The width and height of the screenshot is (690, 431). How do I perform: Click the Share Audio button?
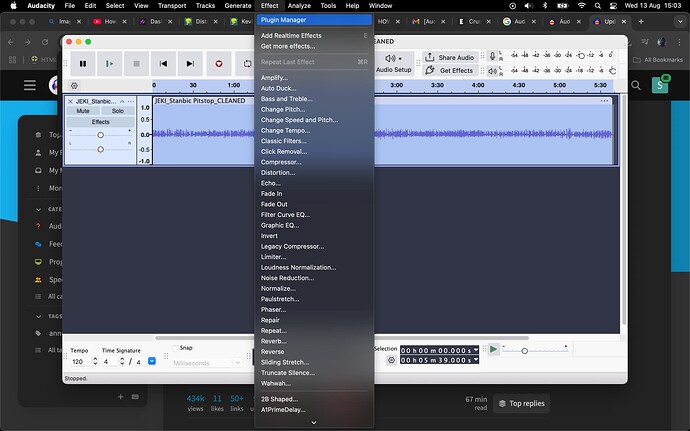point(450,57)
